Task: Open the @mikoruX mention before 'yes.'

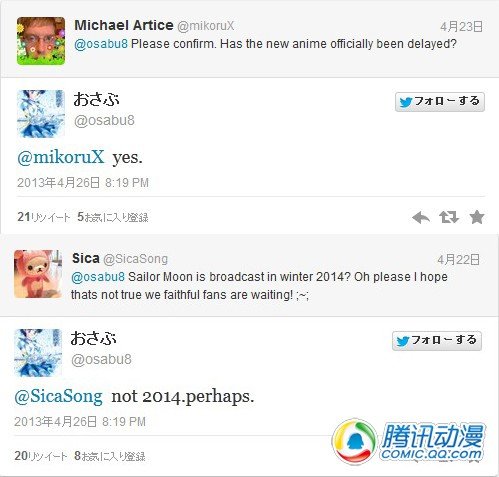Action: (x=61, y=157)
